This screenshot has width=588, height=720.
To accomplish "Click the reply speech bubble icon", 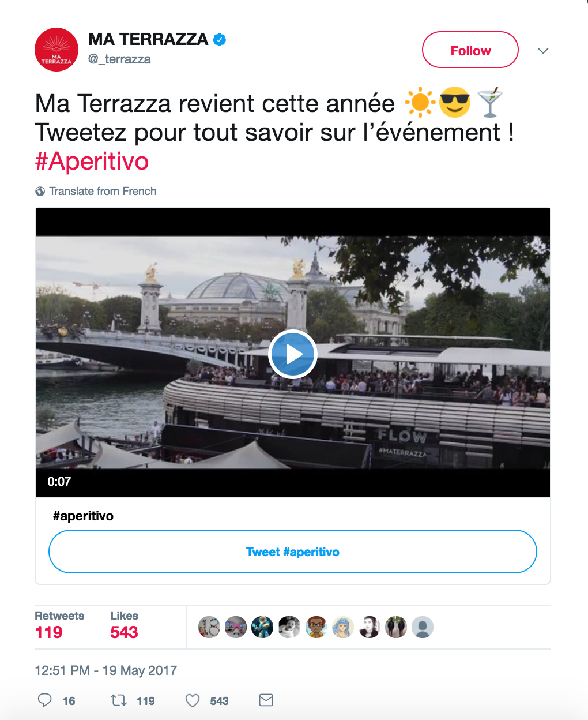I will pyautogui.click(x=44, y=700).
